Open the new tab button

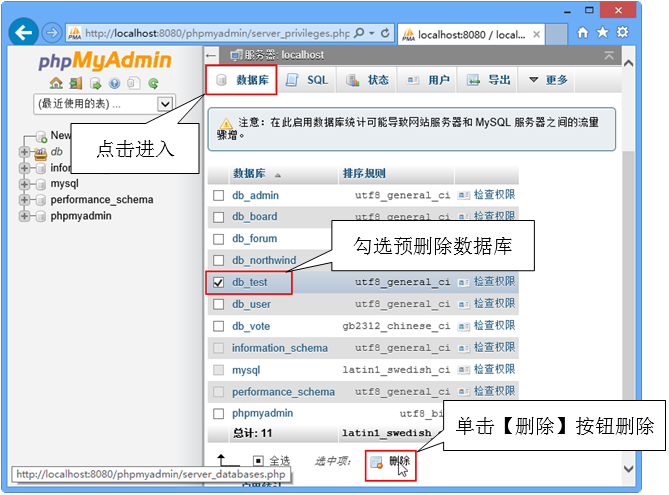point(556,34)
